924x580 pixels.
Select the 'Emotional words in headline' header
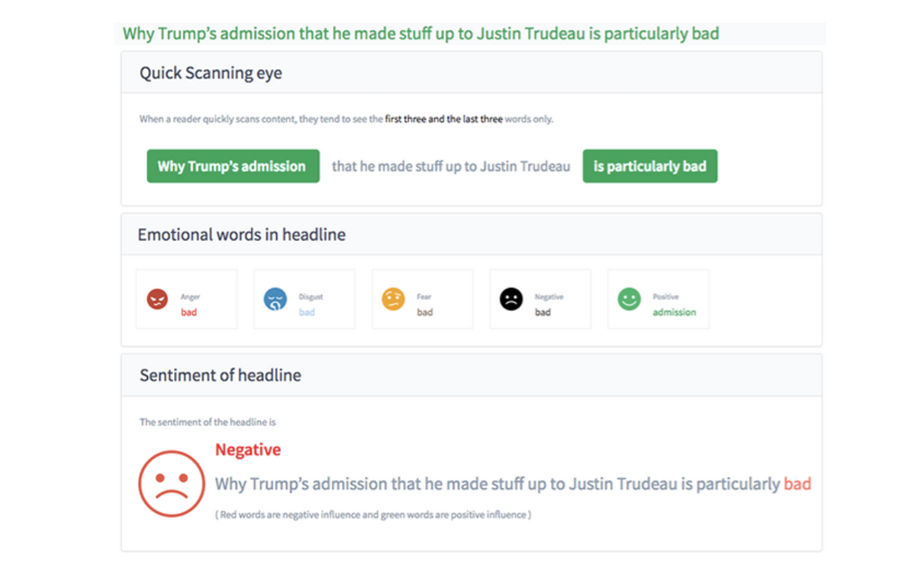(x=241, y=235)
